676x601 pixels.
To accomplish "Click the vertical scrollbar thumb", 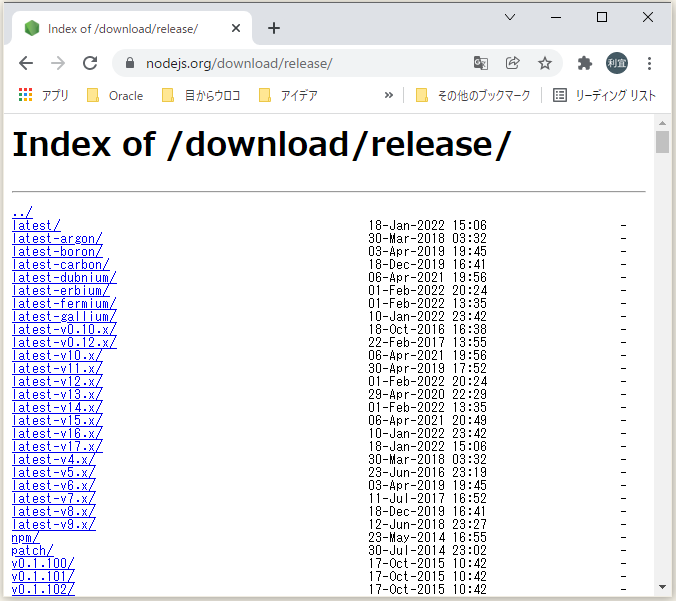I will pos(662,142).
